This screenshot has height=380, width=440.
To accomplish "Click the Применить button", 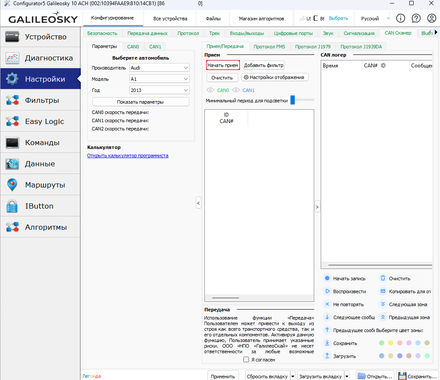I will coord(223,376).
